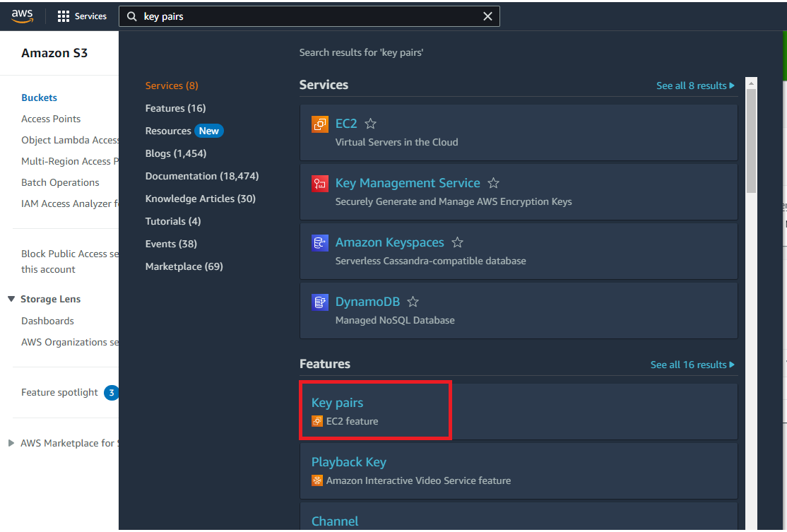Click Virtual Servers in the Cloud text
The width and height of the screenshot is (787, 532).
coord(396,142)
